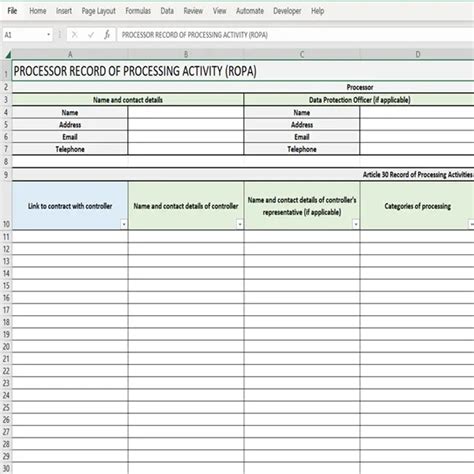Screen dimensions: 474x474
Task: Open filter dropdown for Link to contract column
Action: pyautogui.click(x=124, y=224)
